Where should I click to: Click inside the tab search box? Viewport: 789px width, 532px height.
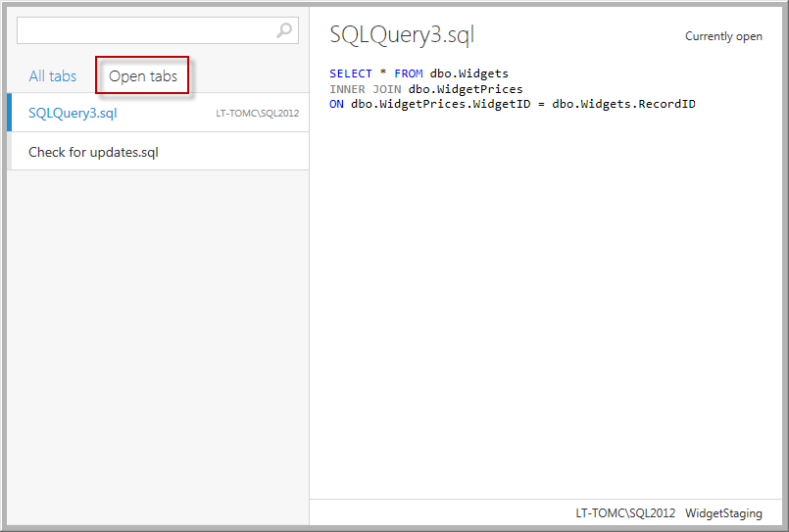[x=147, y=30]
